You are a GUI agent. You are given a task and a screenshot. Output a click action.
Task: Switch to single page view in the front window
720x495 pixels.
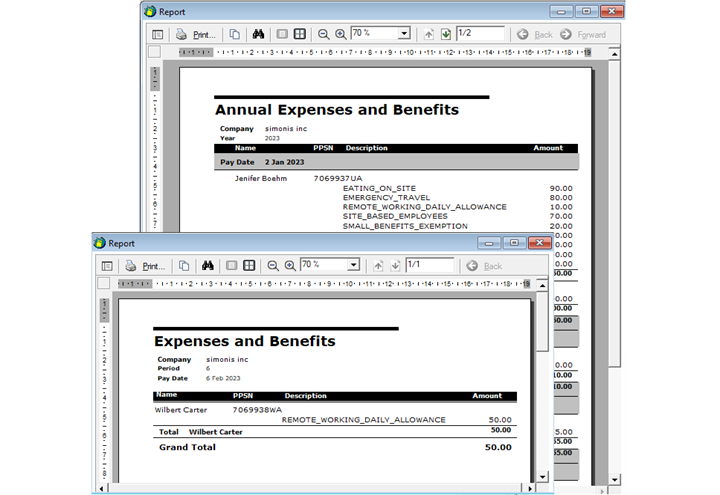click(231, 266)
